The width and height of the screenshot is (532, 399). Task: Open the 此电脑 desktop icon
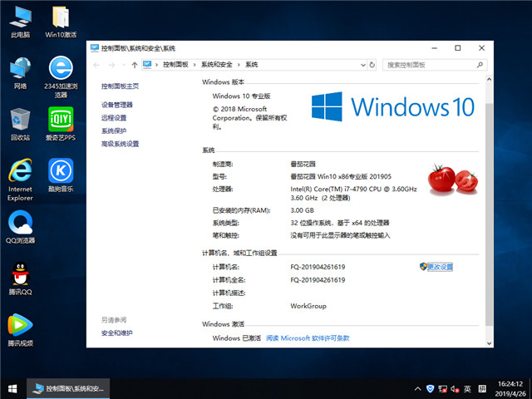20,22
